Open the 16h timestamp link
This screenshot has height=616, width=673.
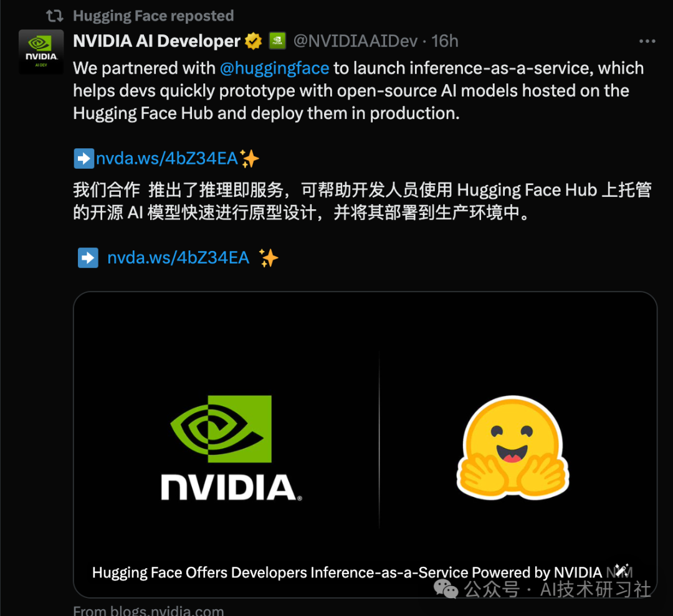pyautogui.click(x=445, y=41)
